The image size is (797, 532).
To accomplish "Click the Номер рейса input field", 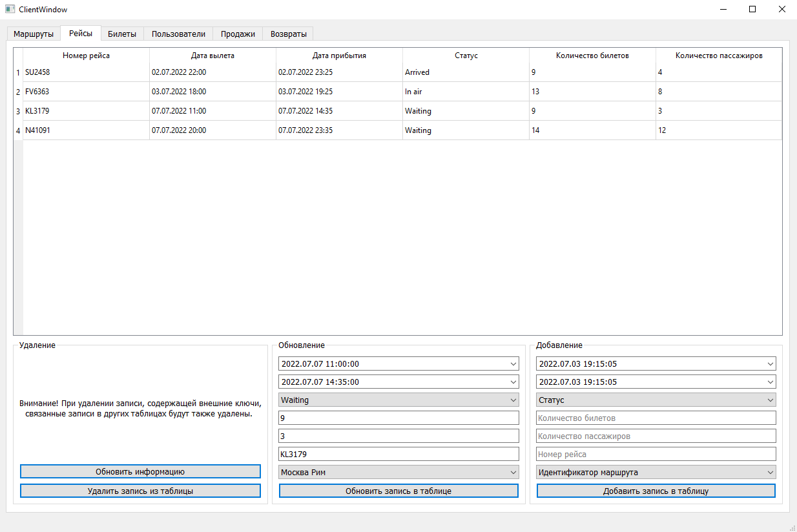I will tap(656, 454).
